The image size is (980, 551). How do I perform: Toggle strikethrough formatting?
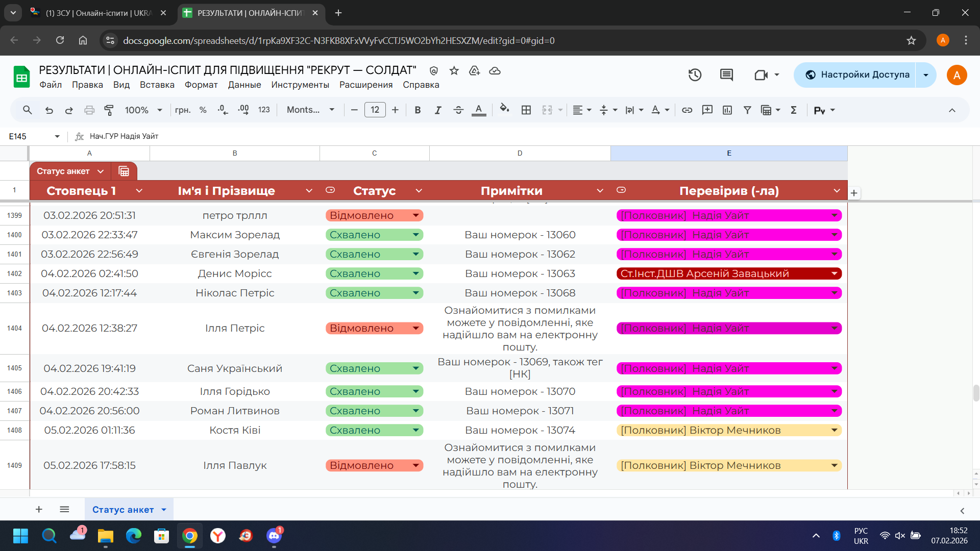[x=458, y=110]
